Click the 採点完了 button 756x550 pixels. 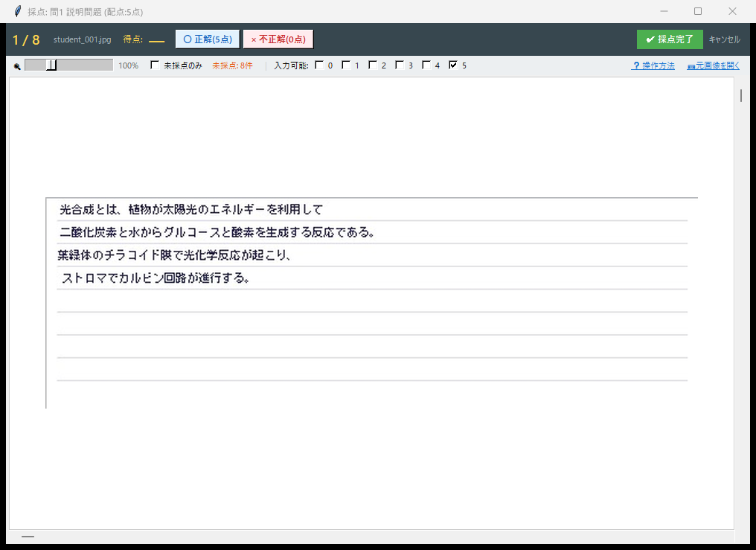pyautogui.click(x=670, y=39)
